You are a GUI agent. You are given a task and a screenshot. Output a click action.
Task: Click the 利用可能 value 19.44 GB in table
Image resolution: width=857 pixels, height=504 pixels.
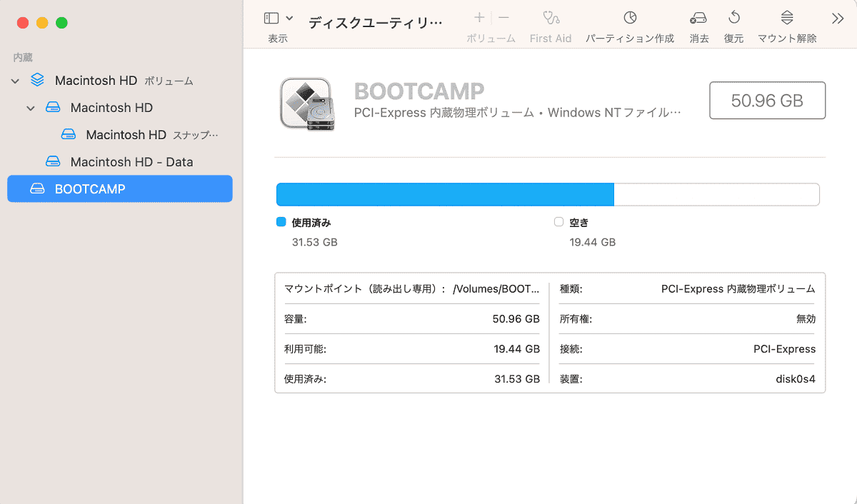pyautogui.click(x=516, y=349)
